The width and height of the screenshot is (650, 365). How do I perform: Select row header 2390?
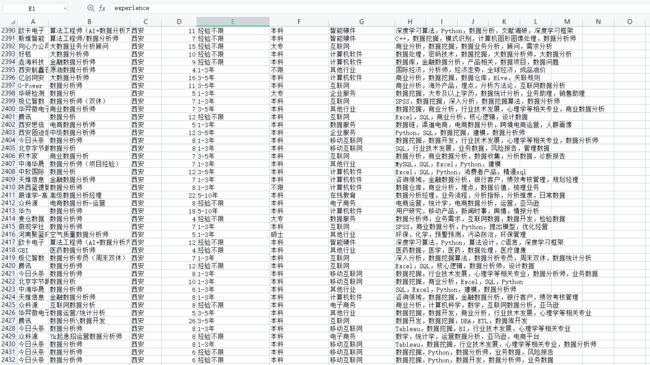[8, 30]
